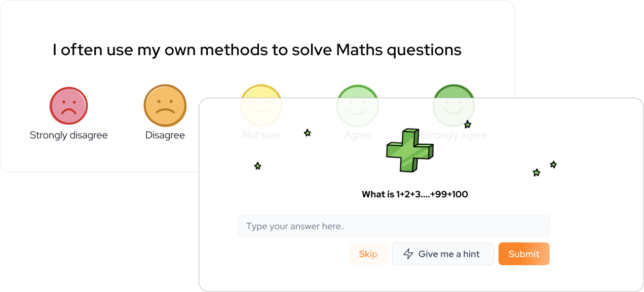
Task: Click the green 3D plus sign icon
Action: click(409, 150)
